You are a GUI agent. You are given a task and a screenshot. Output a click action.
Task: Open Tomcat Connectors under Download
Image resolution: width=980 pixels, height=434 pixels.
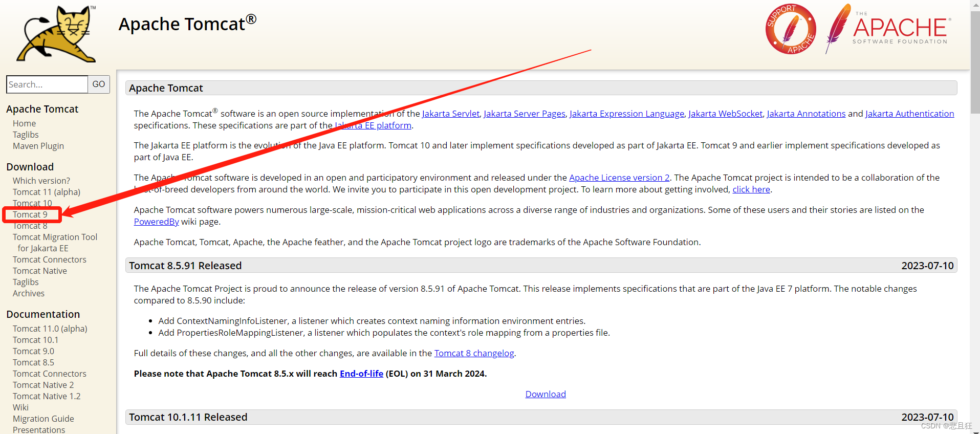tap(50, 259)
